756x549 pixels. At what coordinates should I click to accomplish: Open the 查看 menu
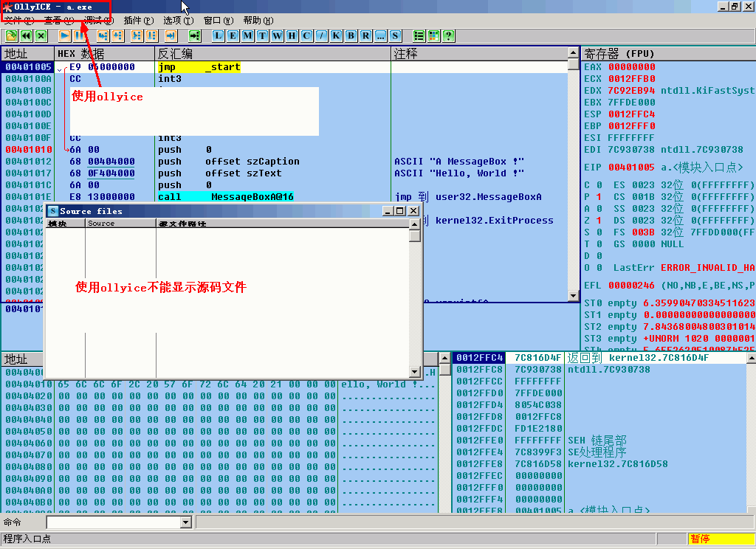coord(59,20)
